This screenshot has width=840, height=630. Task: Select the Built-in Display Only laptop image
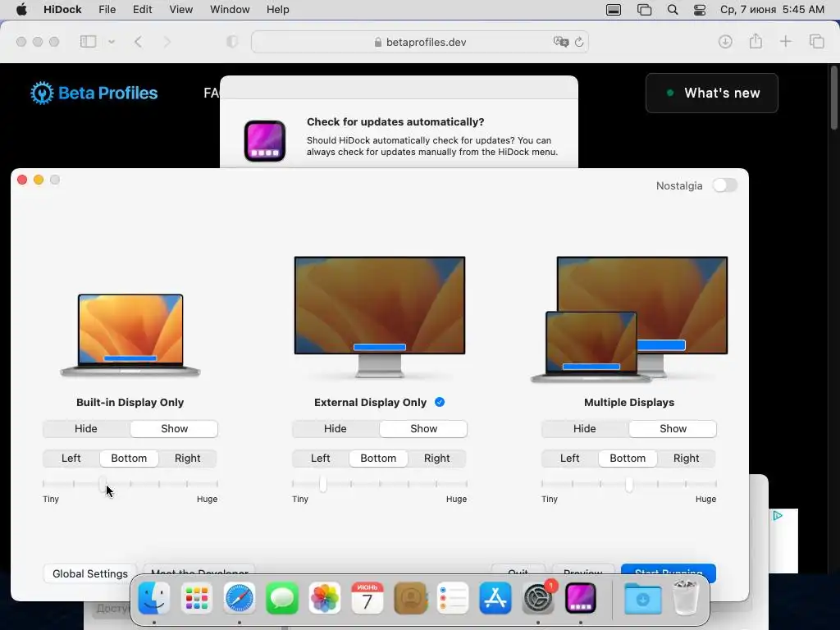pos(130,336)
